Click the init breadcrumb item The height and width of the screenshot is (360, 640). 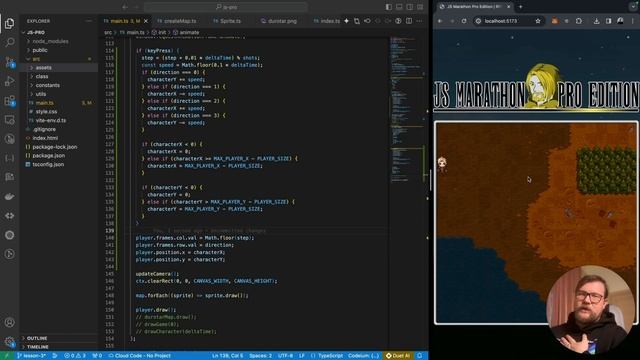pyautogui.click(x=159, y=32)
